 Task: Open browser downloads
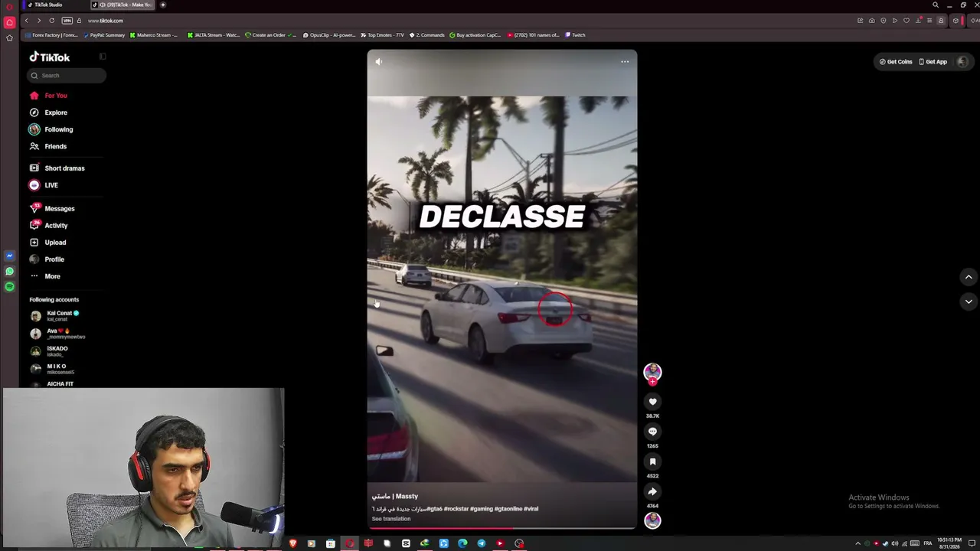[918, 21]
